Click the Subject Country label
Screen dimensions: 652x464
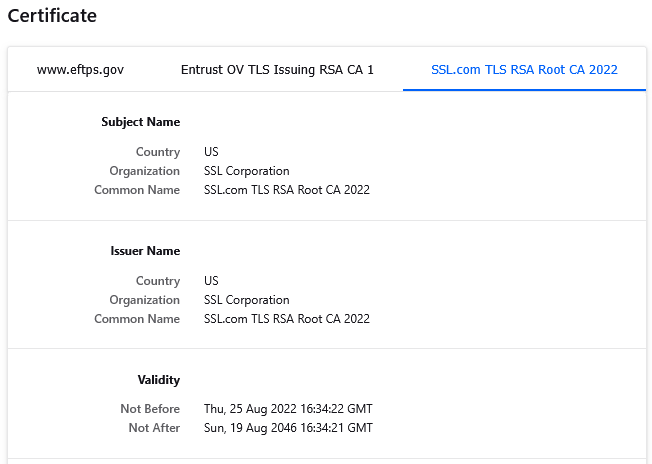pos(158,152)
